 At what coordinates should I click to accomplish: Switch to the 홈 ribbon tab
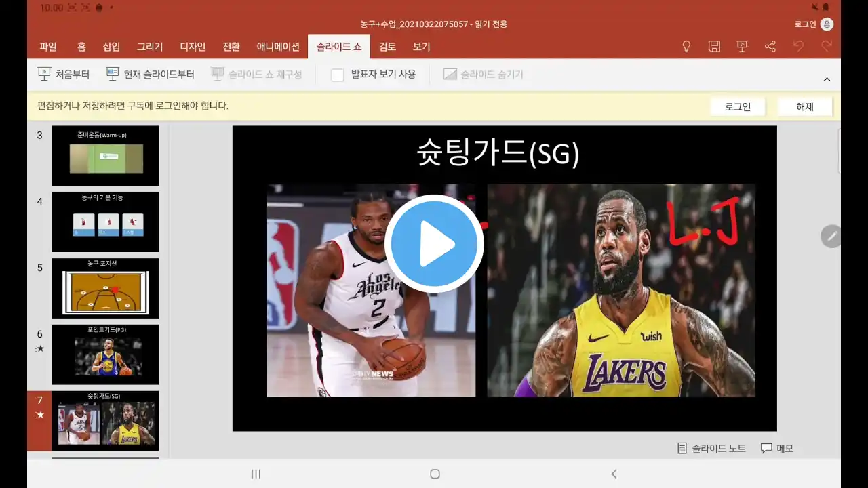coord(81,47)
